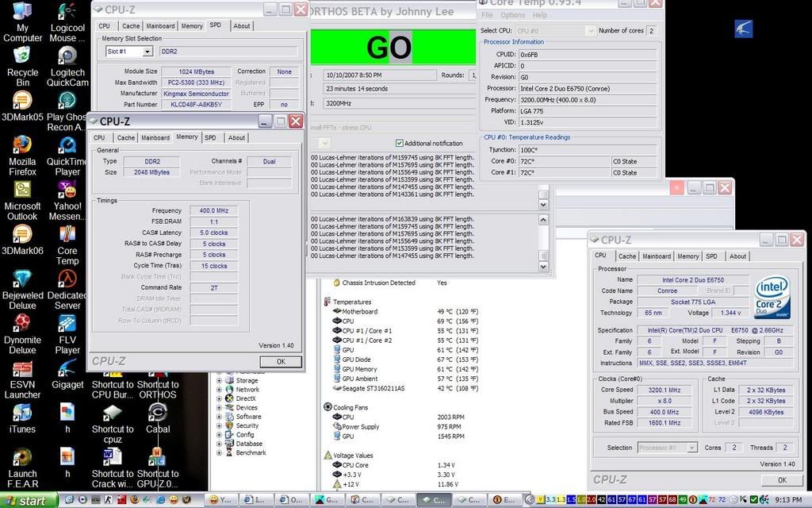The image size is (812, 508).
Task: Open the My Computer desktop icon
Action: [x=22, y=21]
